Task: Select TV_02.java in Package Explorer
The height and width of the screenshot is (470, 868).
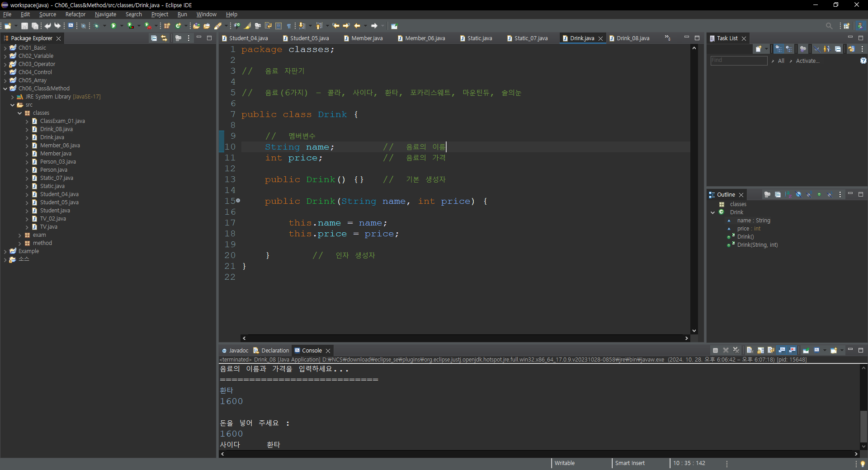Action: 53,219
